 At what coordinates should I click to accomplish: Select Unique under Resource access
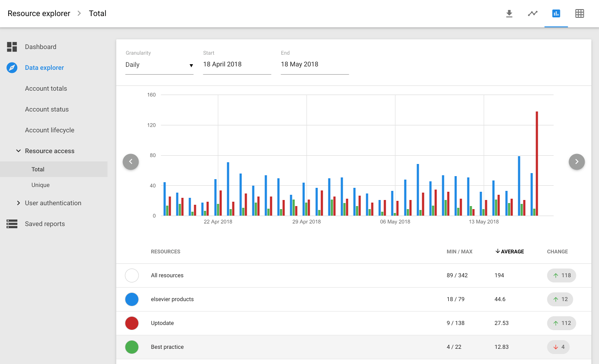click(x=40, y=185)
